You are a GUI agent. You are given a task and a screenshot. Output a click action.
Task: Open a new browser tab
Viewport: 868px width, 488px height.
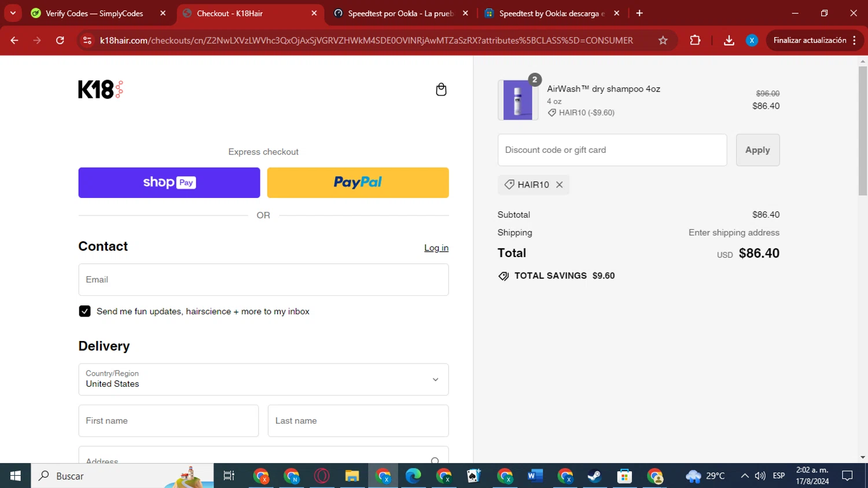[639, 13]
